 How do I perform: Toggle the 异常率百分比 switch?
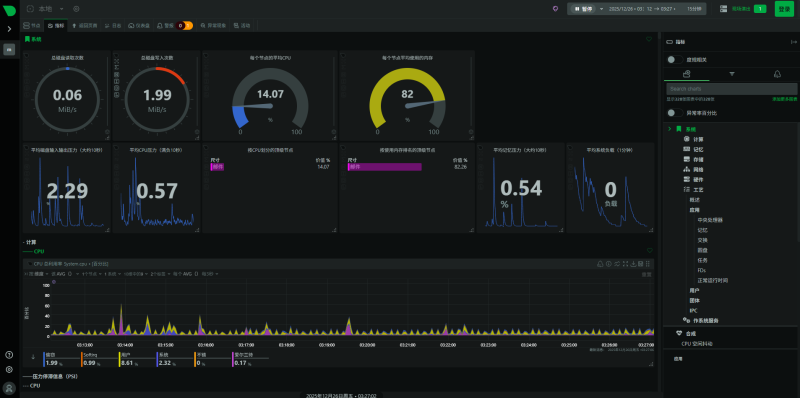pos(674,113)
